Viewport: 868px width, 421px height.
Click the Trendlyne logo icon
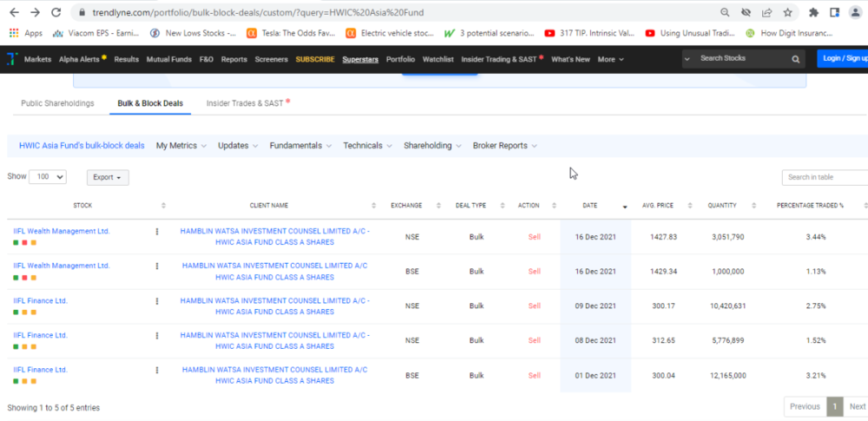[x=11, y=59]
